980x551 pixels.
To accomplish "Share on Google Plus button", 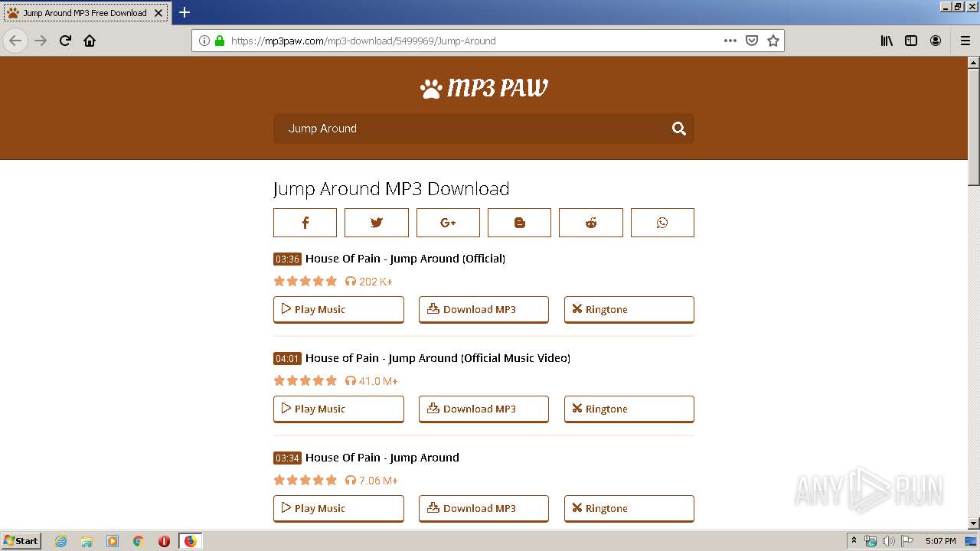I will [x=448, y=223].
